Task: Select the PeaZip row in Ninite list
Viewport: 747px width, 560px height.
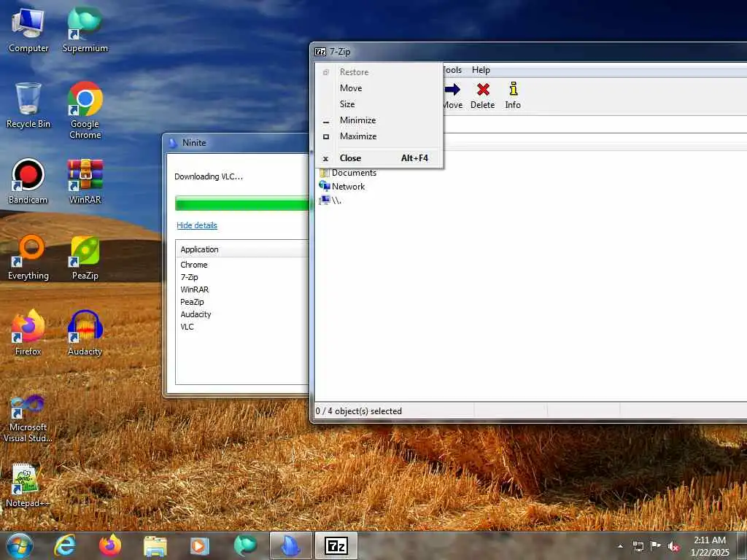Action: [242, 302]
